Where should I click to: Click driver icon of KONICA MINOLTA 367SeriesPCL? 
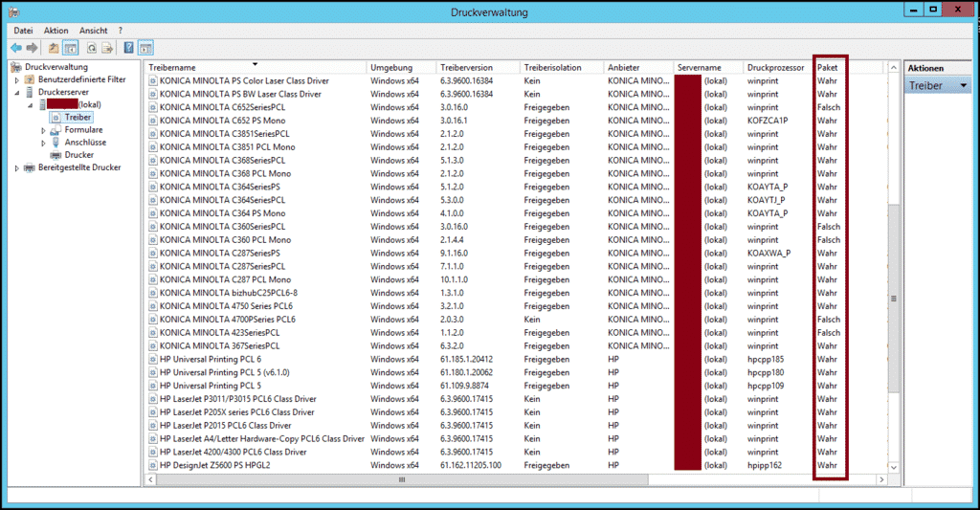153,346
